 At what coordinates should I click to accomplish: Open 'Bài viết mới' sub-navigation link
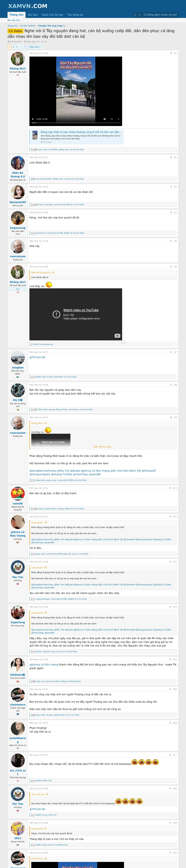pos(13,20)
